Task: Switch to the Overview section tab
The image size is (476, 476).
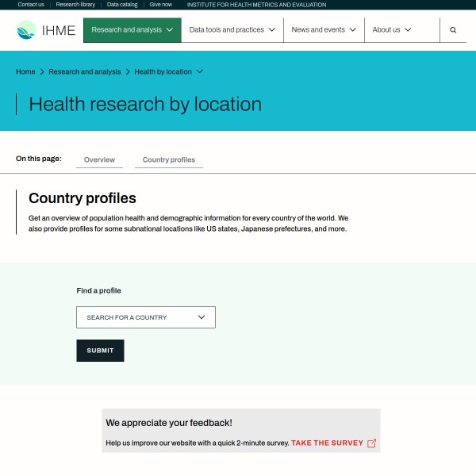Action: point(99,159)
